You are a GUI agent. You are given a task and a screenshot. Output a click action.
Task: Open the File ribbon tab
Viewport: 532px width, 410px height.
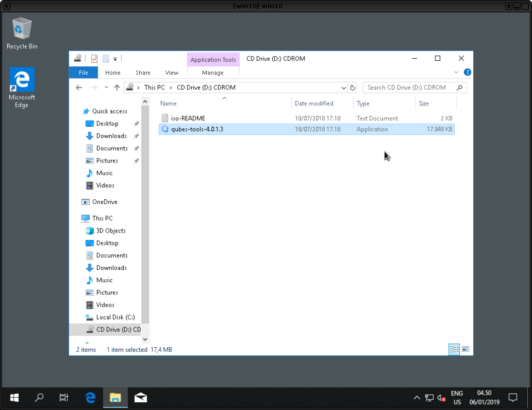point(84,73)
